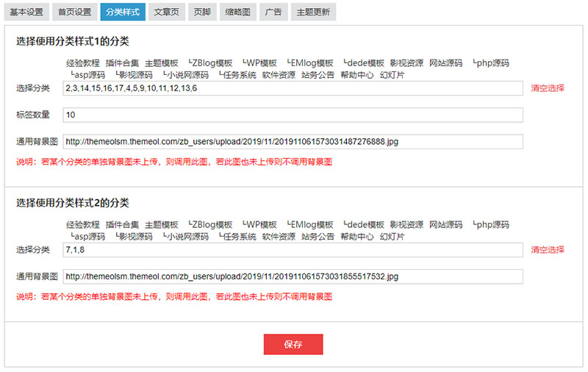Open the 缩略图 tab
Viewport: 588px width, 372px height.
(238, 12)
